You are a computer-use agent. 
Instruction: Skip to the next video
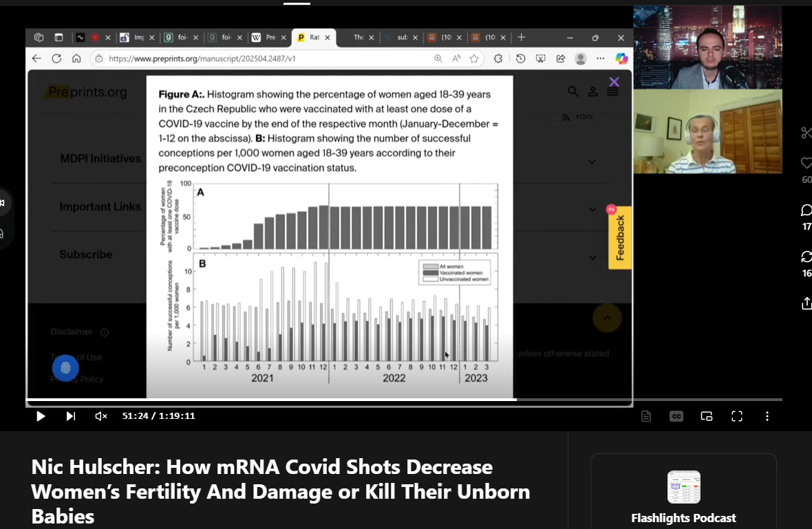70,416
